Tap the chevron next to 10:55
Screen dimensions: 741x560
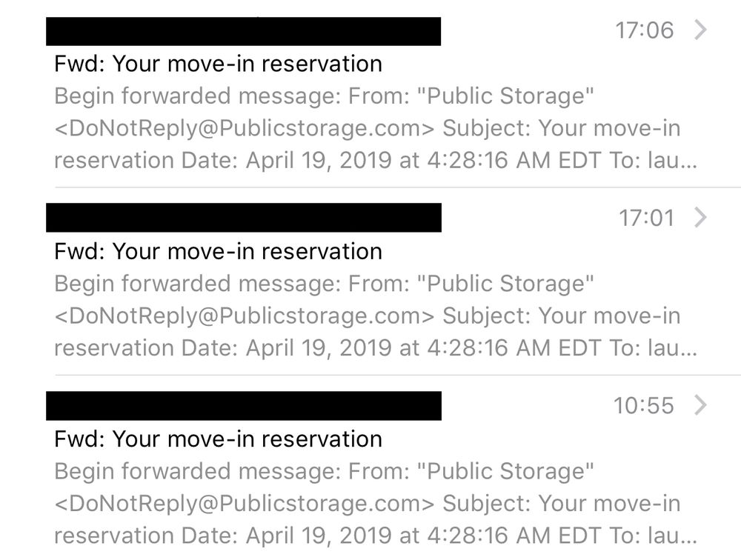point(700,405)
